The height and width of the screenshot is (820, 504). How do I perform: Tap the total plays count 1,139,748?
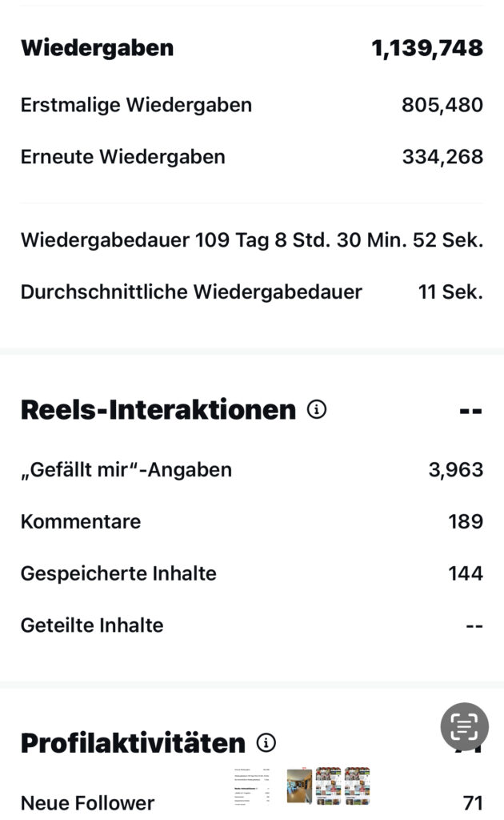[x=427, y=47]
